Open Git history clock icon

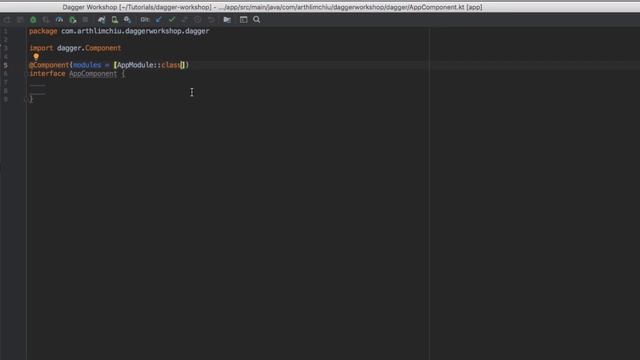pyautogui.click(x=198, y=20)
